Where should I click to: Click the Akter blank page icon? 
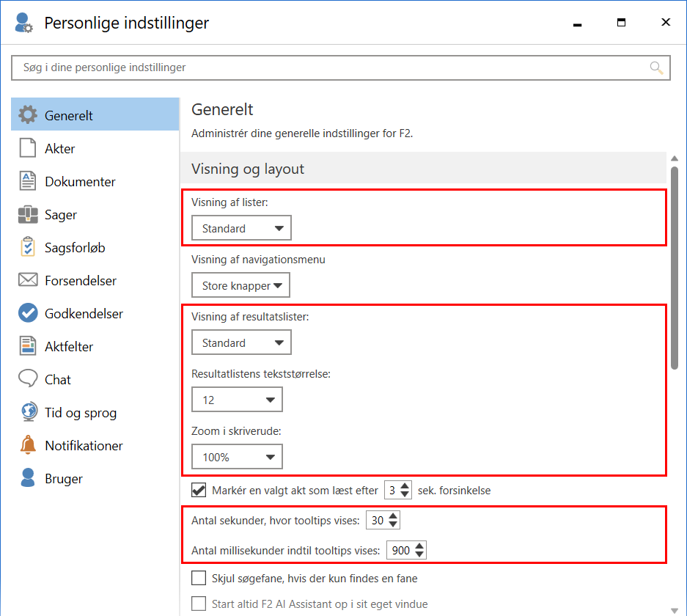28,147
